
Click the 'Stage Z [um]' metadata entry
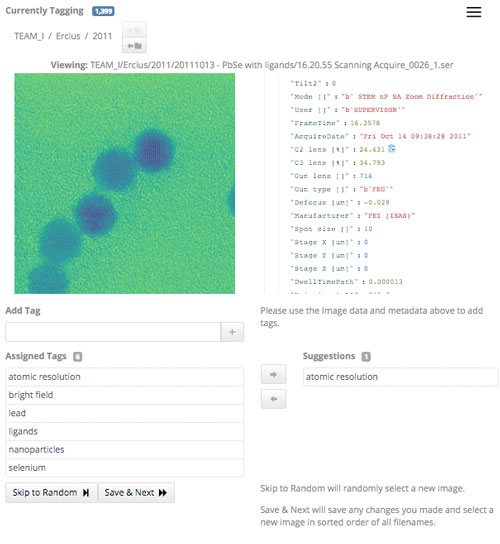329,269
